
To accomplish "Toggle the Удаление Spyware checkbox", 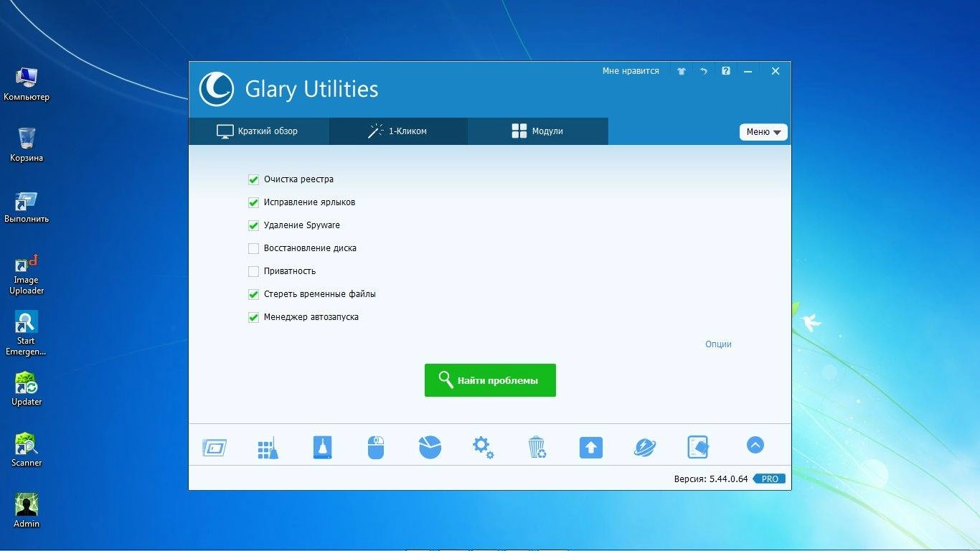I will pos(253,225).
